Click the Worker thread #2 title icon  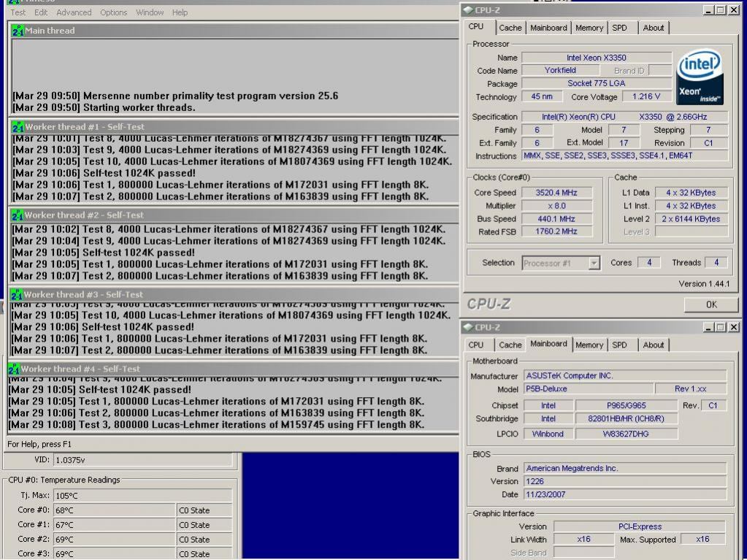coord(18,215)
